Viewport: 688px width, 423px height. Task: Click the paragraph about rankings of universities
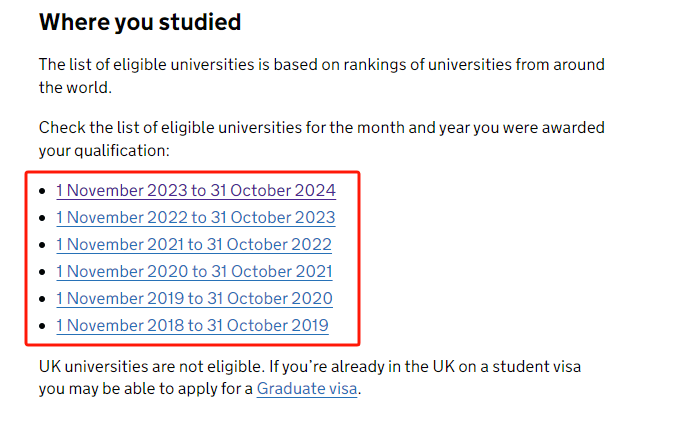click(x=322, y=76)
